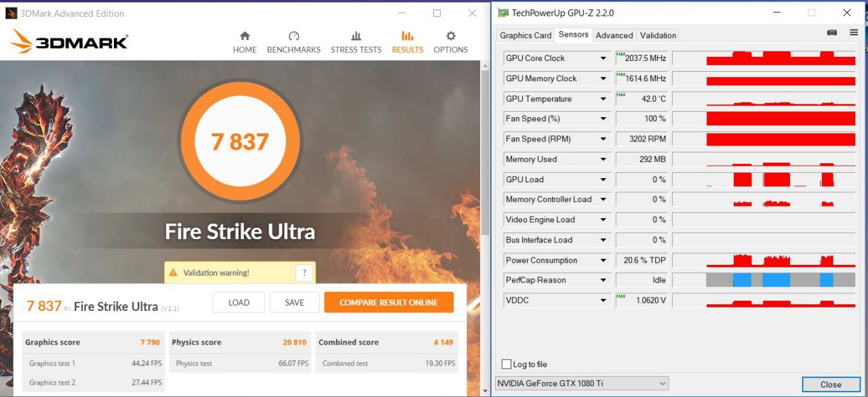Expand the GPU Temperature sensor dropdown

(603, 99)
